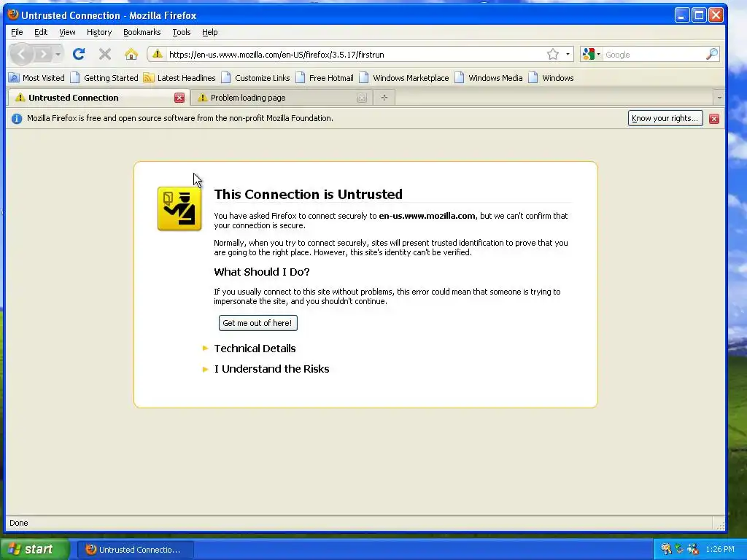Viewport: 747px width, 560px height.
Task: Run search with the magnifying glass icon
Action: point(712,54)
